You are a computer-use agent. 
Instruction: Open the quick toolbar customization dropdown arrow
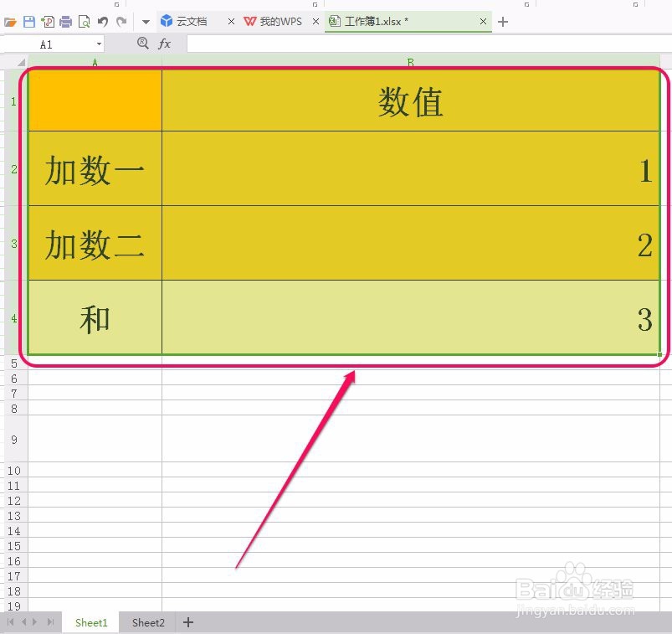(144, 21)
